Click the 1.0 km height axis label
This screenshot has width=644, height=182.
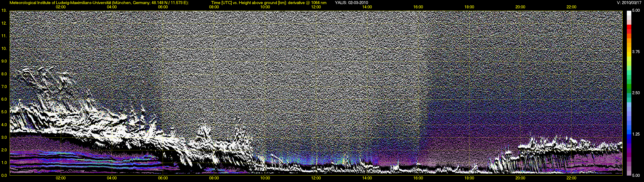pyautogui.click(x=4, y=163)
